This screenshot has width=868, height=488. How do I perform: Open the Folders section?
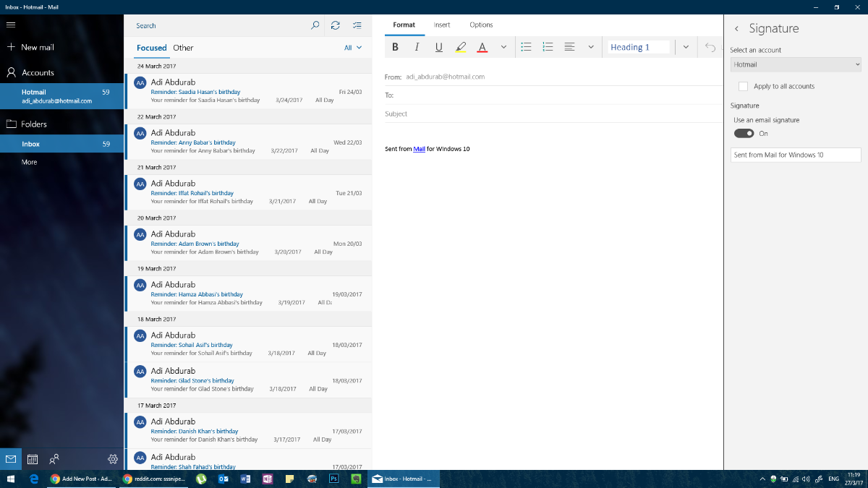click(27, 124)
